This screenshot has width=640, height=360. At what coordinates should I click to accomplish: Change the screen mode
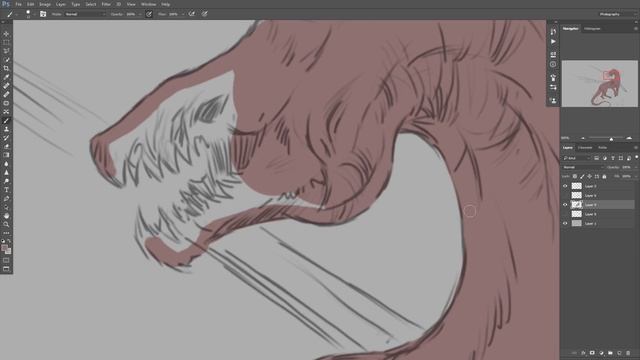pos(6,269)
